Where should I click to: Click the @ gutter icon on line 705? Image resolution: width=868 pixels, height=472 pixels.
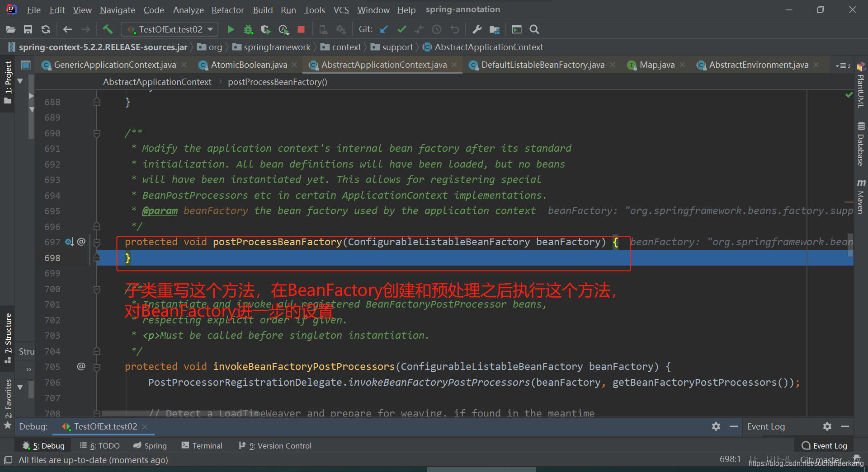81,366
